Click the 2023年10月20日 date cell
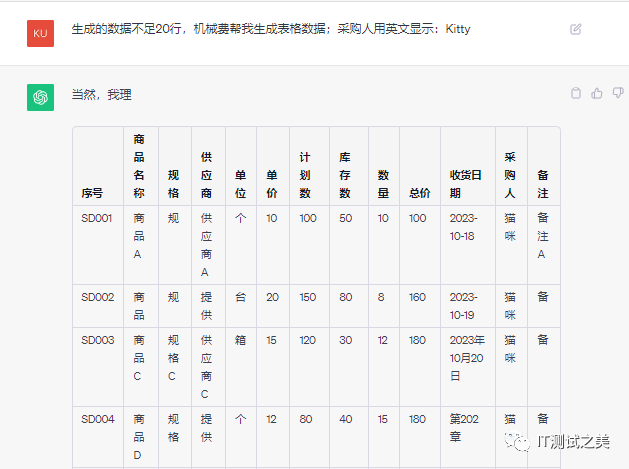Viewport: 629px width, 469px height. (x=465, y=358)
